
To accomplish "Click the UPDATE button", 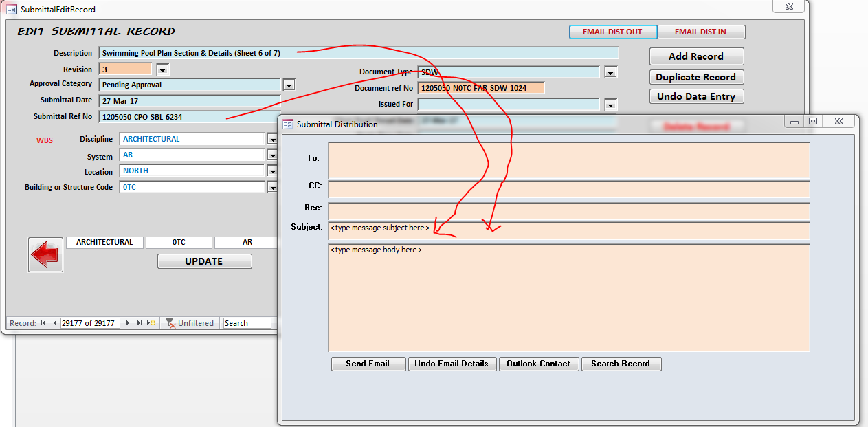I will (204, 261).
